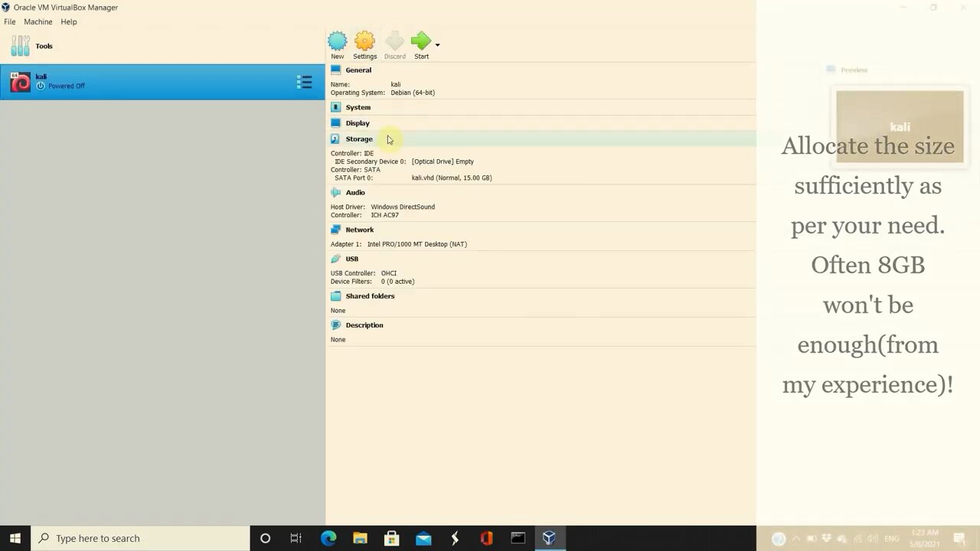Click the USB section icon

(x=335, y=259)
